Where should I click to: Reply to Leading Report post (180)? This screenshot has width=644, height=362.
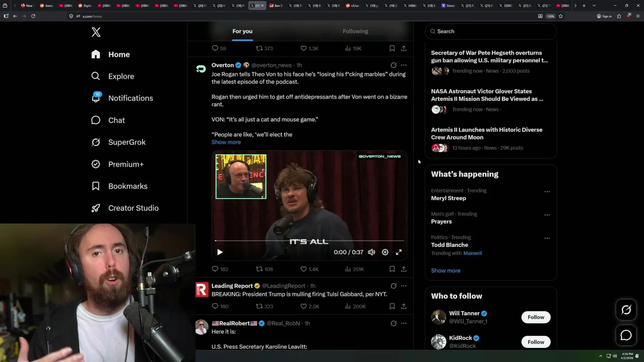pos(219,306)
